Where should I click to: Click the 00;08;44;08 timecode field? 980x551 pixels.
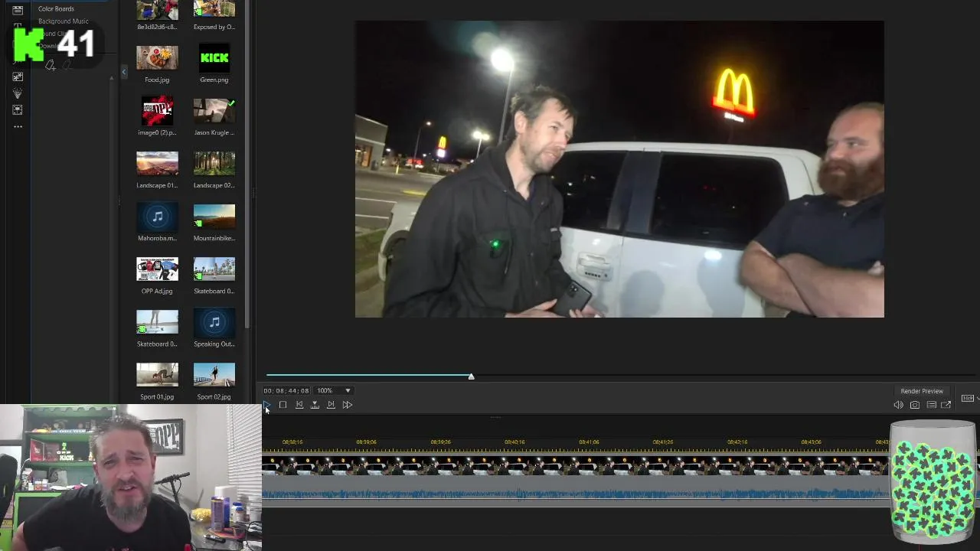pyautogui.click(x=286, y=390)
